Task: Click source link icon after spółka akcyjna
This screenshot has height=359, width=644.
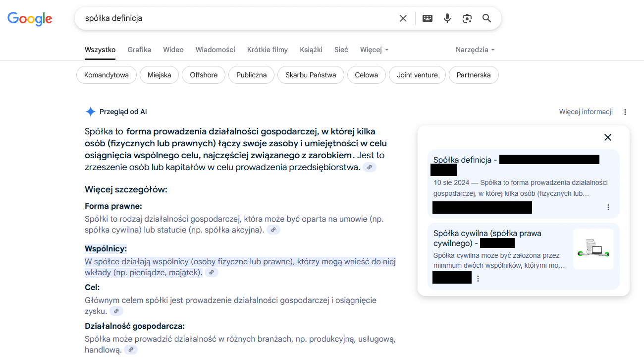Action: tap(273, 230)
